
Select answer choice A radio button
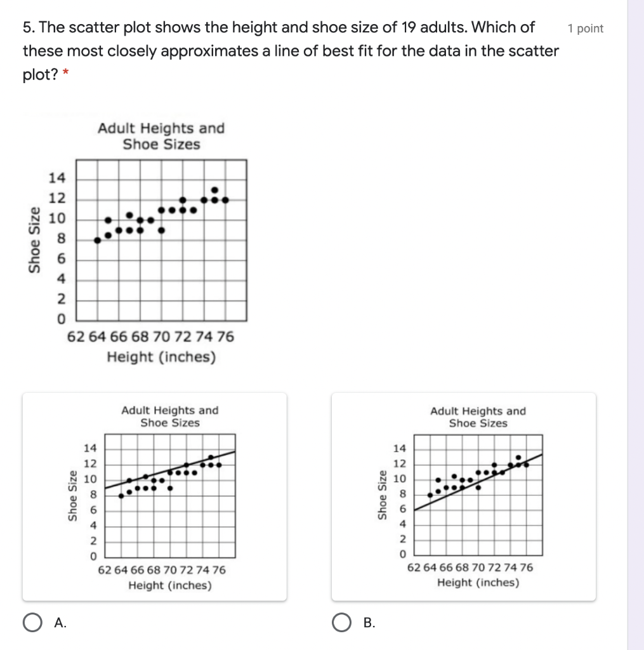32,622
